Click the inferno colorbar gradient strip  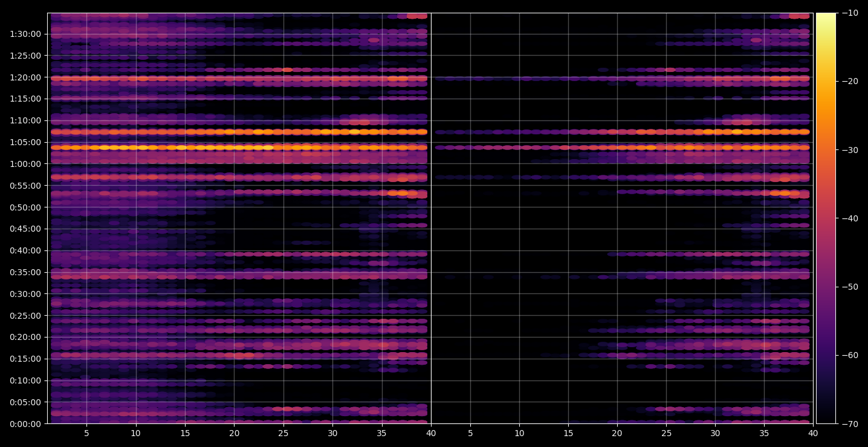[826, 218]
